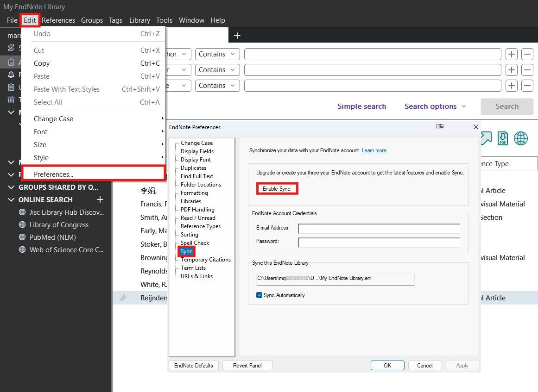538x392 pixels.
Task: Click the first search text field
Action: point(373,54)
